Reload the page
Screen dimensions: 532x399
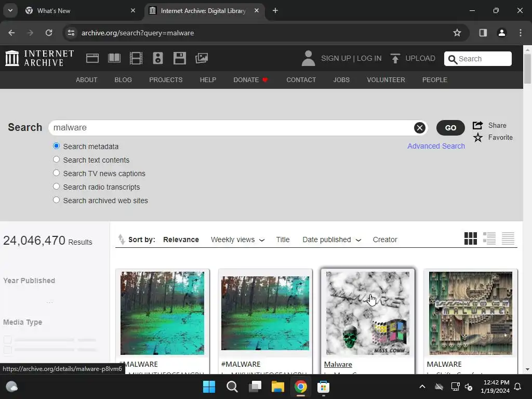pos(49,33)
